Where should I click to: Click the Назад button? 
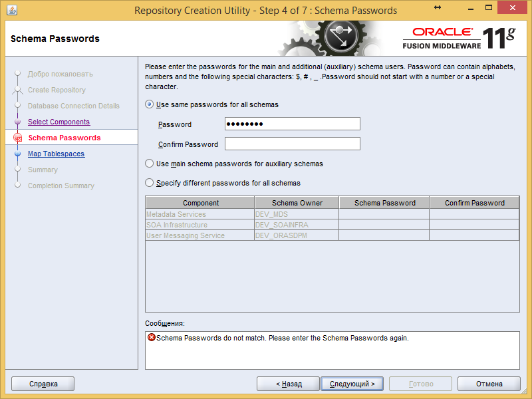(289, 383)
